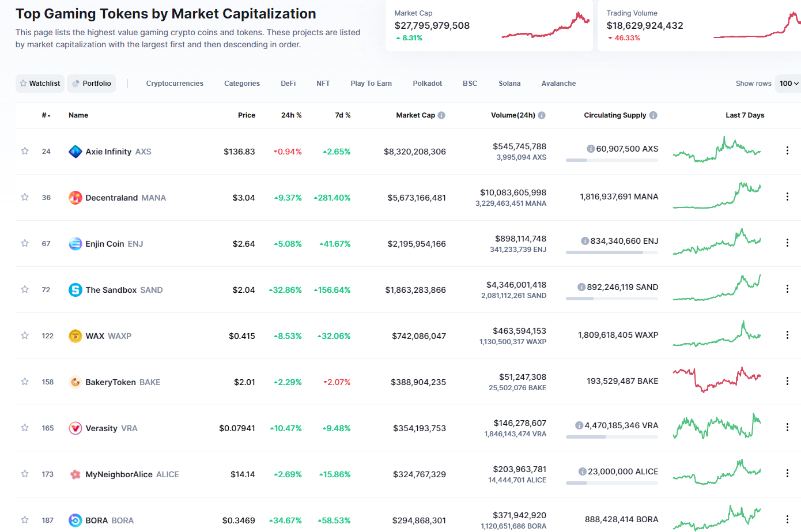The width and height of the screenshot is (801, 532).
Task: Open more options menu for Decentraland row
Action: pos(787,197)
